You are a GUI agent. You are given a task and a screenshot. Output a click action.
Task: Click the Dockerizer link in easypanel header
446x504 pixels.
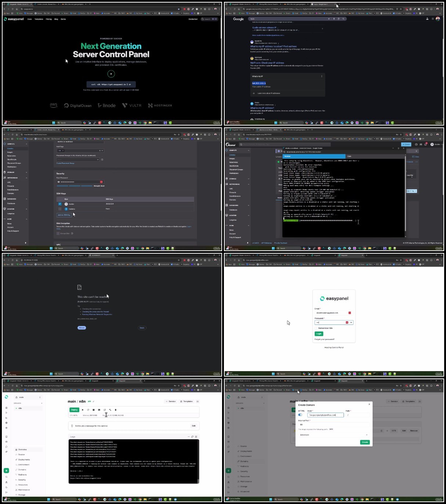(x=193, y=19)
